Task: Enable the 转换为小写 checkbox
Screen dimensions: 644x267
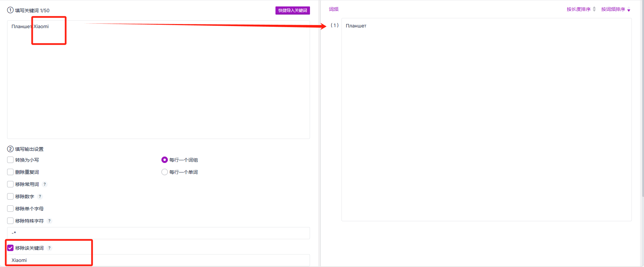Action: tap(10, 160)
